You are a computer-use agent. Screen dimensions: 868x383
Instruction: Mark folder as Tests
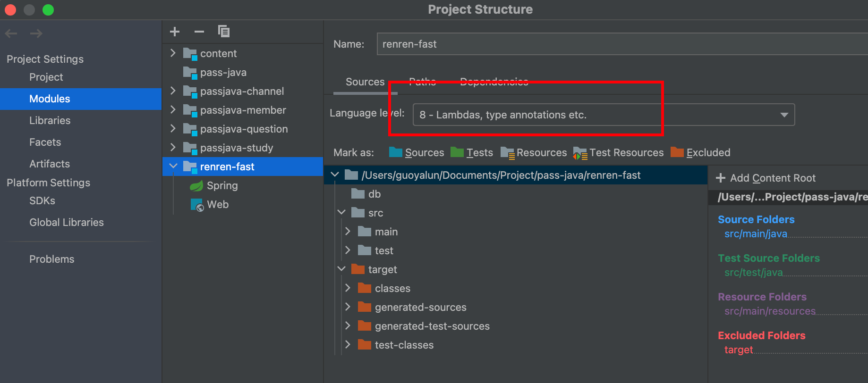pos(472,153)
